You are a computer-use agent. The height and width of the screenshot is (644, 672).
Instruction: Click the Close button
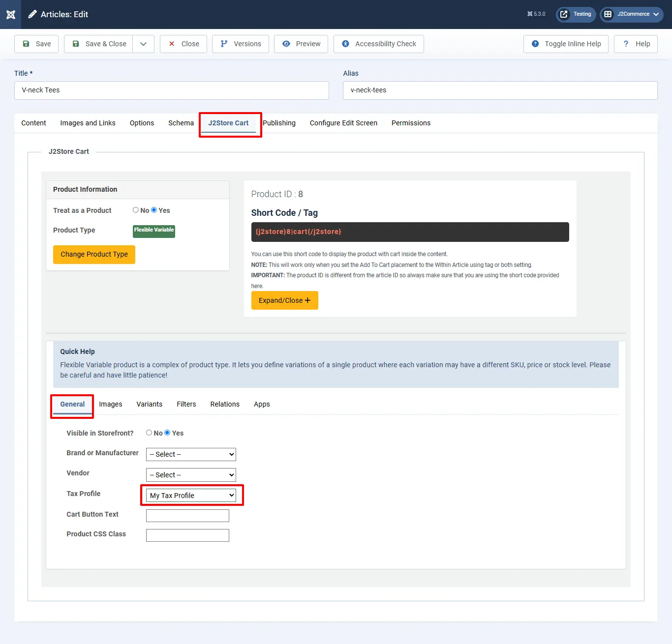coord(183,44)
